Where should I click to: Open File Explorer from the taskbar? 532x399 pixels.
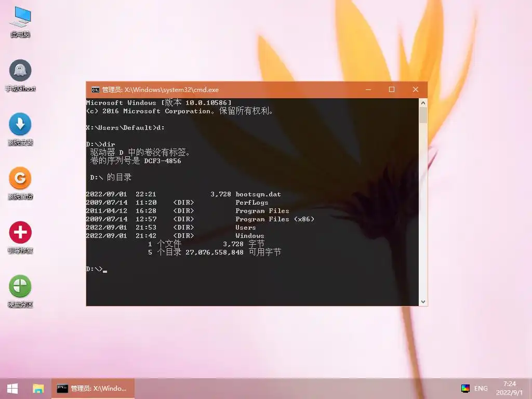pos(38,389)
